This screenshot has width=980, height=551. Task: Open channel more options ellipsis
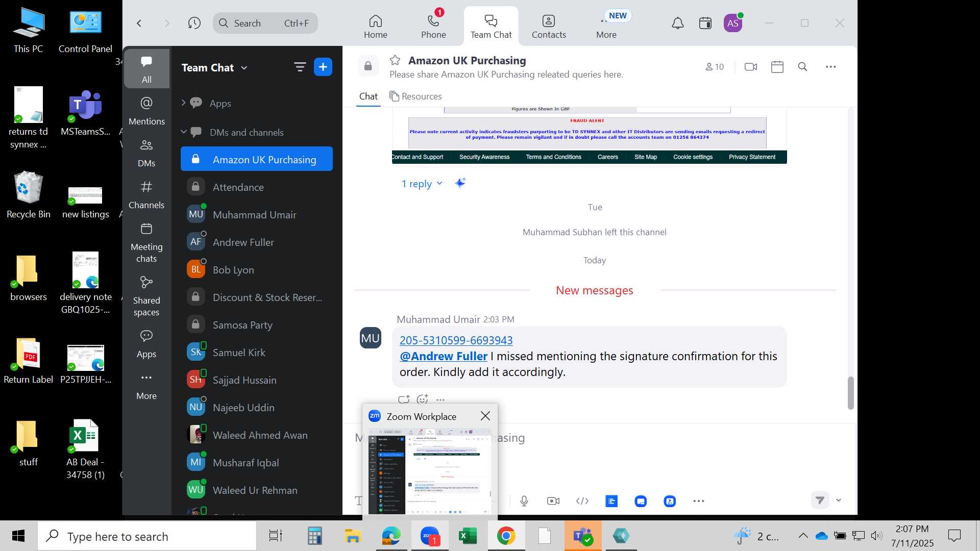pyautogui.click(x=830, y=67)
